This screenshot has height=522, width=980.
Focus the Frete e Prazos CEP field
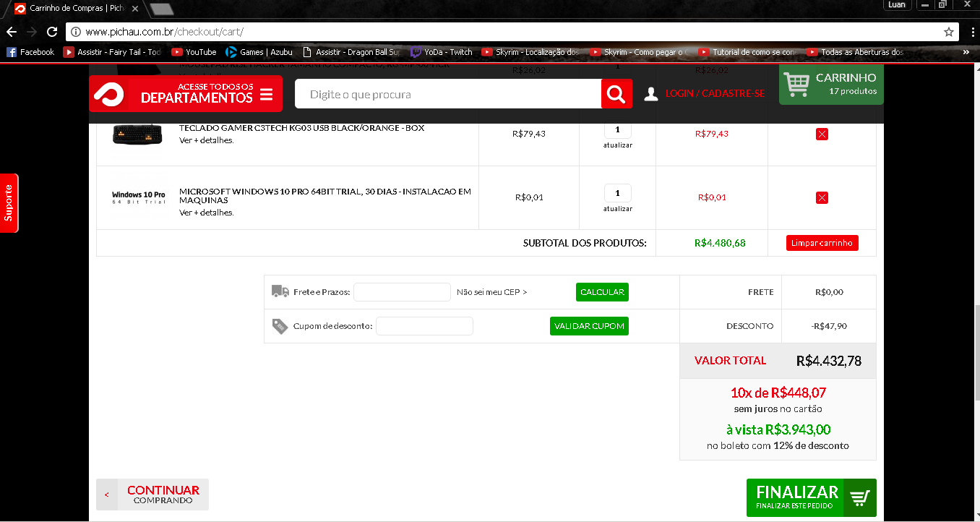[x=402, y=292]
